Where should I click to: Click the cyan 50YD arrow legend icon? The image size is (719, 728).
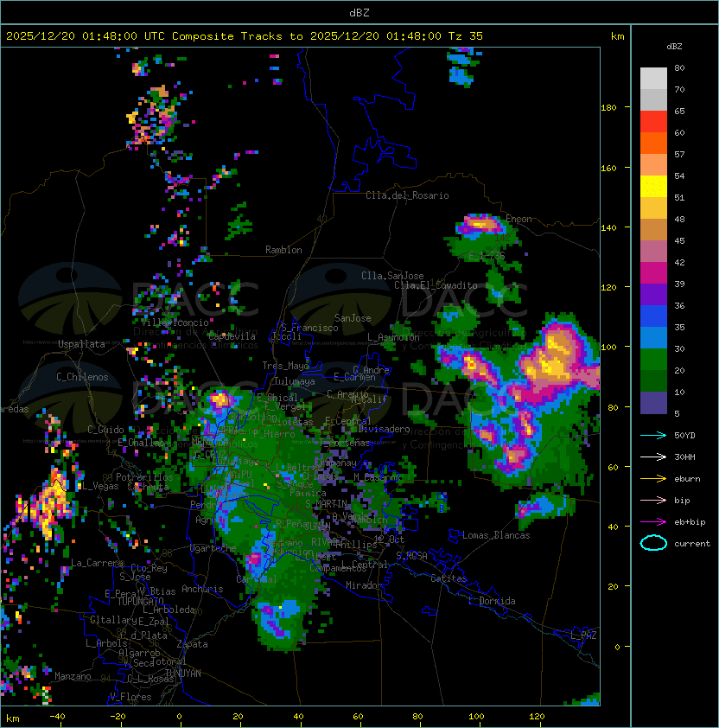coord(653,436)
